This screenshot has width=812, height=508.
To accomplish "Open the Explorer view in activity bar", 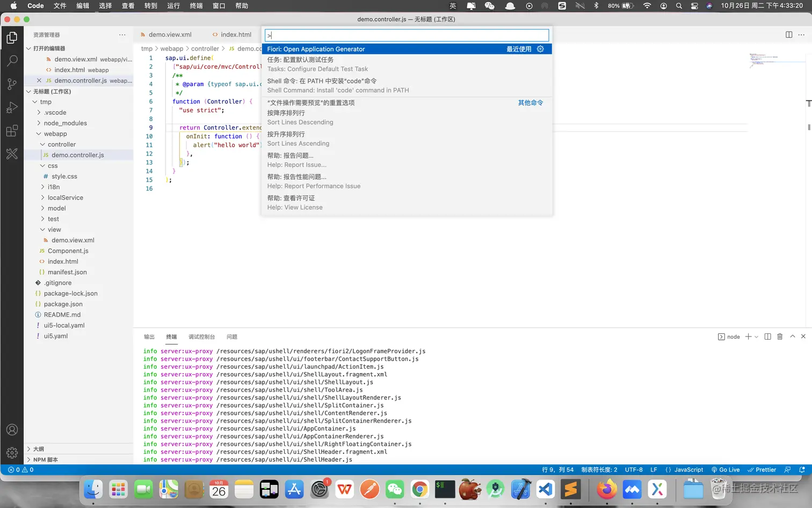I will (x=12, y=38).
